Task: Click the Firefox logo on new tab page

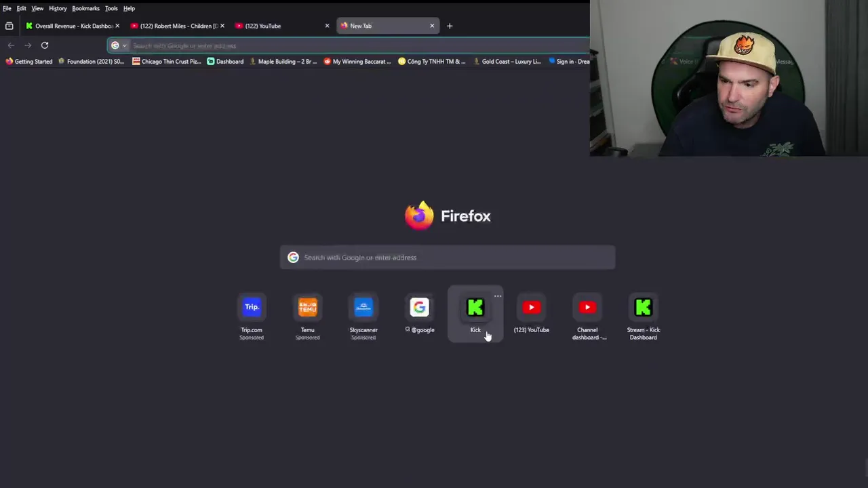Action: [x=419, y=216]
